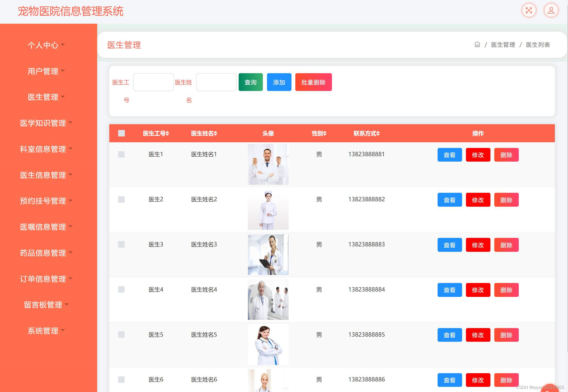The height and width of the screenshot is (392, 568).
Task: Click 删除 for 医生5
Action: [506, 335]
